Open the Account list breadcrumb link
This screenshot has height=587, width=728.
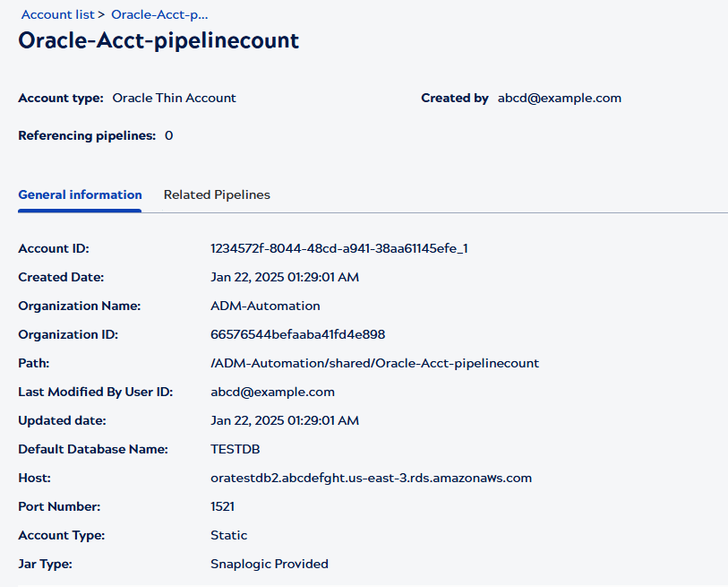click(56, 14)
